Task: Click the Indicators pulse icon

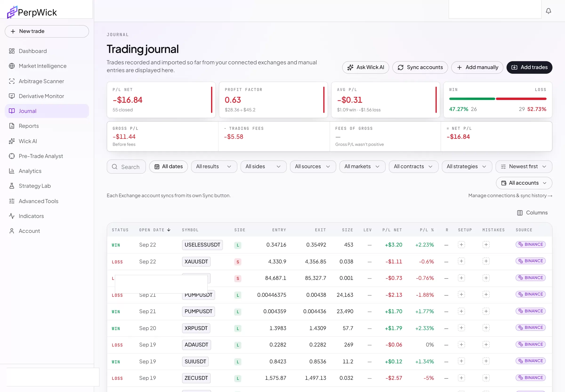Action: click(x=12, y=216)
